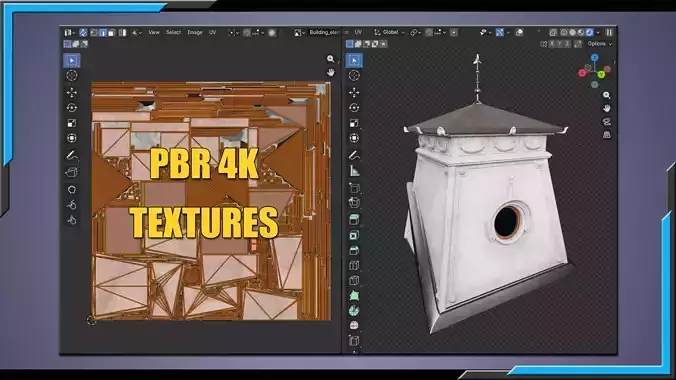Open viewport shading options dropdown

click(598, 32)
